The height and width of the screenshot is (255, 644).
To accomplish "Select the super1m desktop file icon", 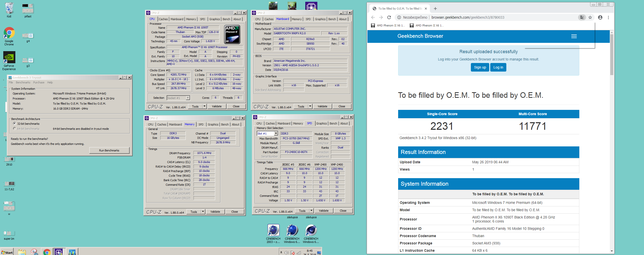I will (9, 235).
